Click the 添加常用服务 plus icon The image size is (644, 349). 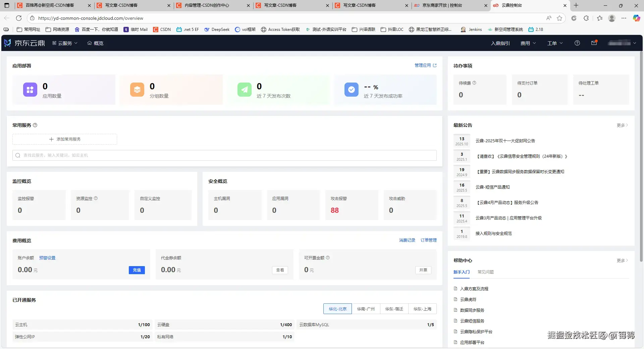pyautogui.click(x=51, y=139)
